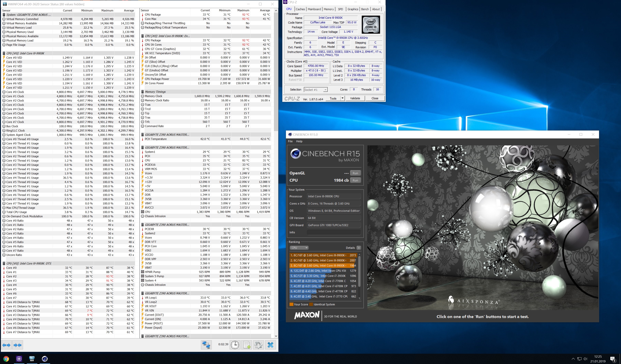Open the Bench tab in CPU-Z
Screen dimensions: 621x364
click(x=365, y=9)
